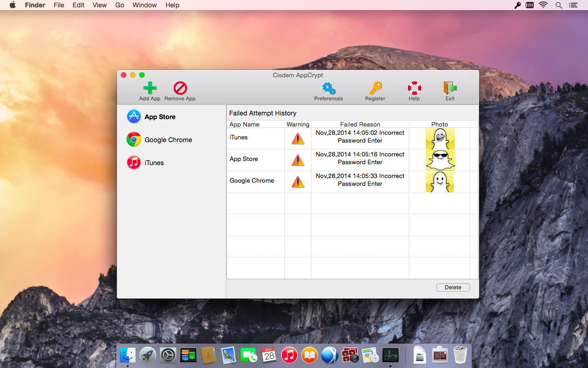Open FaceTime from the Dock

coord(249,355)
